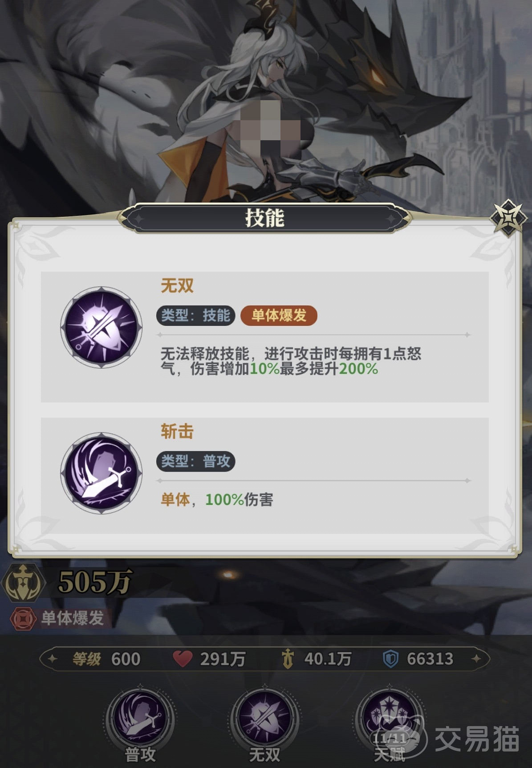This screenshot has height=768, width=532.
Task: Tap the red heart HP icon
Action: (x=183, y=658)
